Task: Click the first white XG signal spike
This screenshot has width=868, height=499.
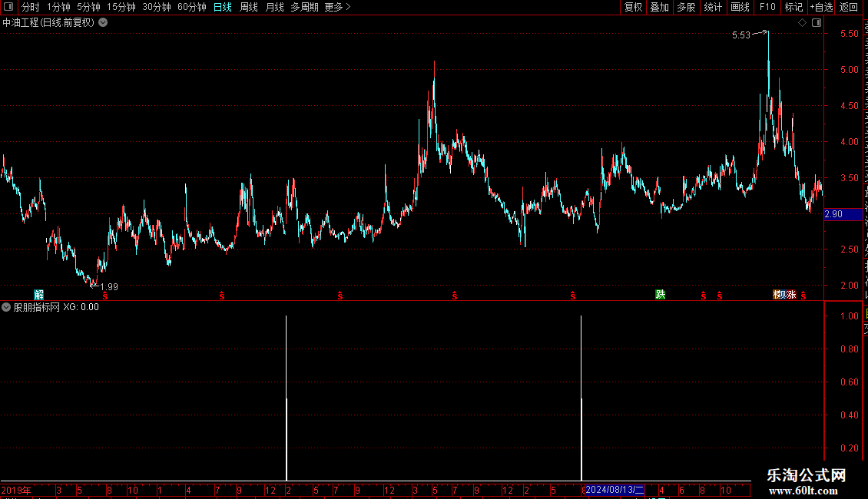Action: click(287, 398)
